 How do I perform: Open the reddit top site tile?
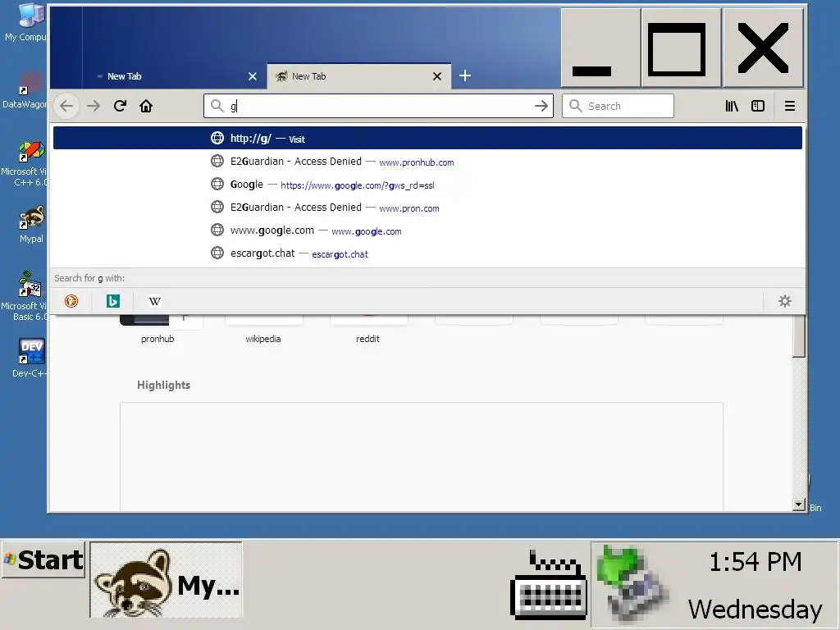[368, 328]
